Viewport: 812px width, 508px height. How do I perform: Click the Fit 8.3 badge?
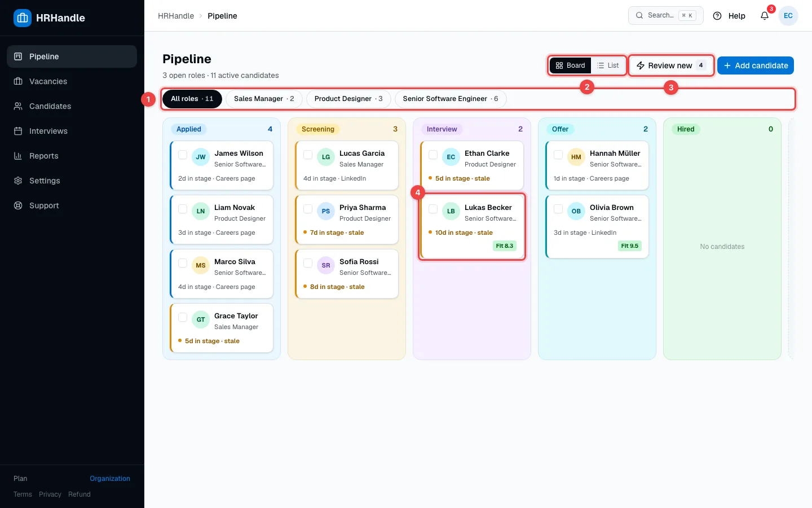click(505, 246)
